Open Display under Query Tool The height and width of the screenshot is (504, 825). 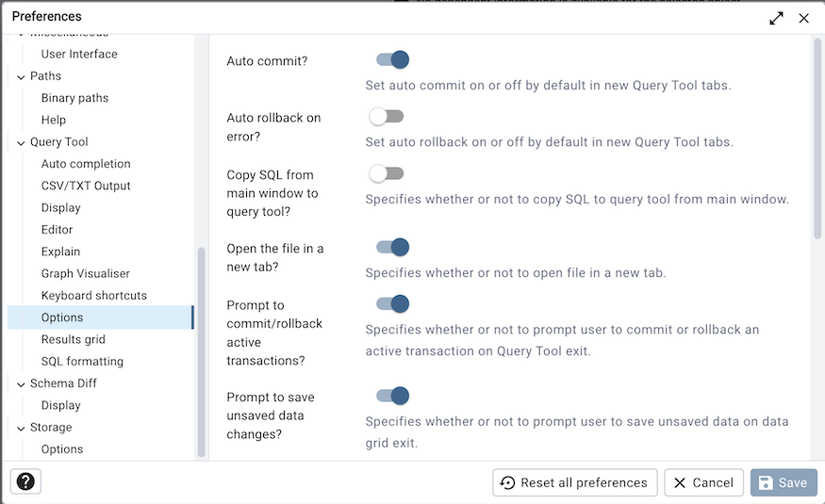point(61,207)
